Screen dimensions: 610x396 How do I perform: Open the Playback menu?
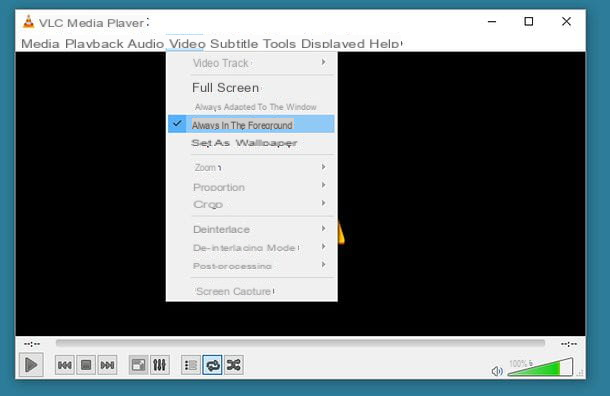coord(94,44)
